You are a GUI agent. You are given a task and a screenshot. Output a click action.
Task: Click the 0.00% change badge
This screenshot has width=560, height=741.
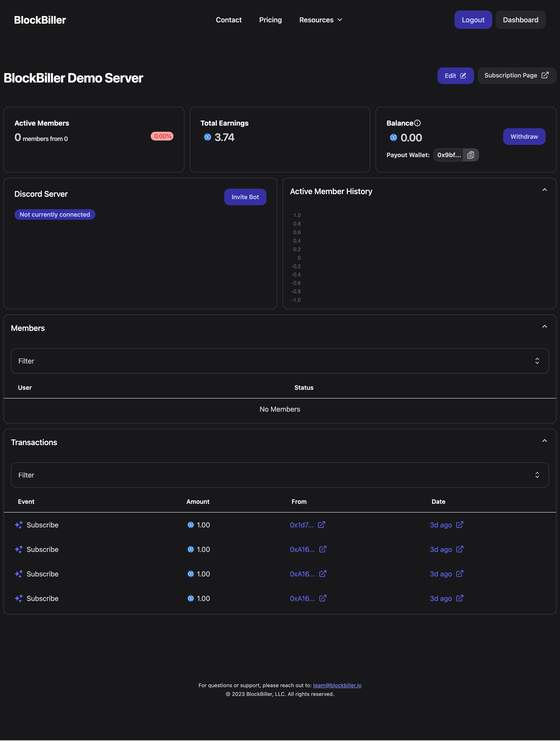162,136
